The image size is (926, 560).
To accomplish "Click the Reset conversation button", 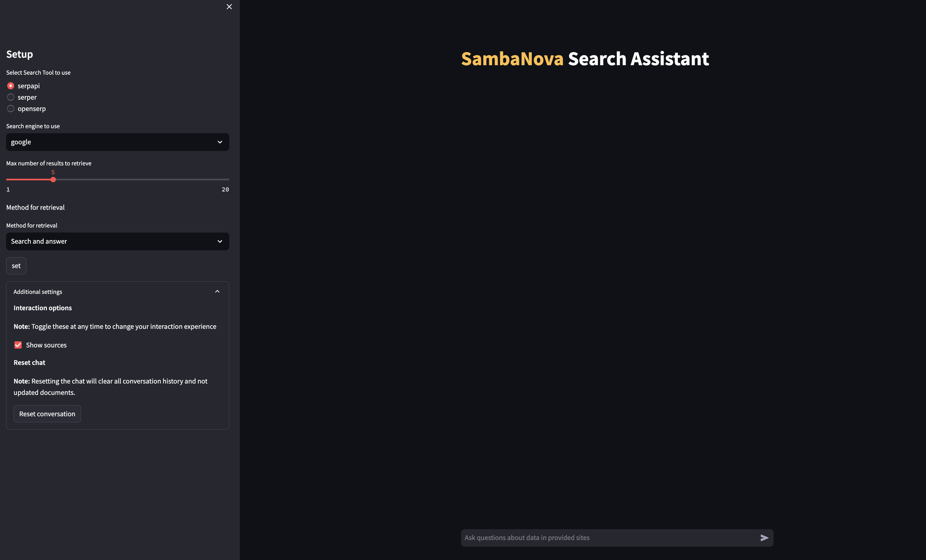I will pos(47,414).
